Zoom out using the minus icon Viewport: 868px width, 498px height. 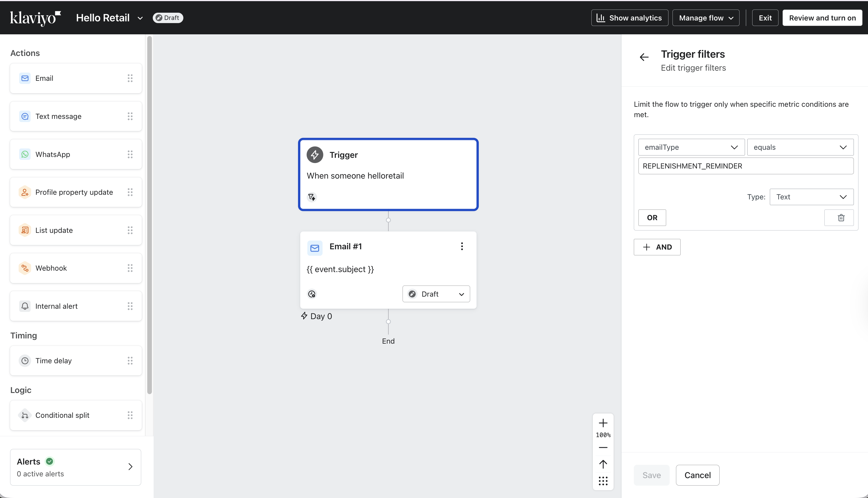pyautogui.click(x=603, y=448)
